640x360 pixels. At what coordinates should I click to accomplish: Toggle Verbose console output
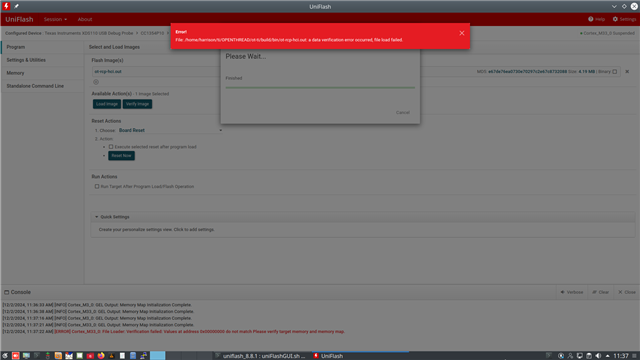[x=572, y=292]
